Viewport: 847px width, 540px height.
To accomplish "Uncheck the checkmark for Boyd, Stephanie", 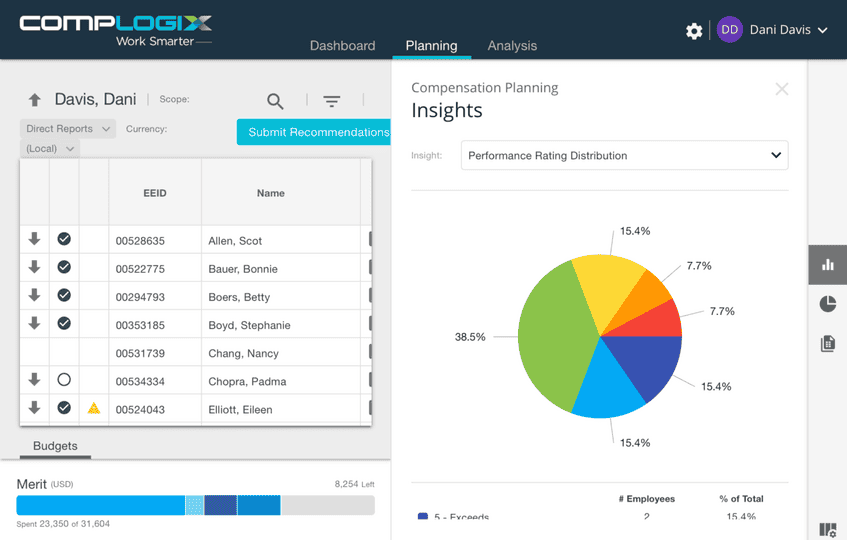I will [64, 323].
